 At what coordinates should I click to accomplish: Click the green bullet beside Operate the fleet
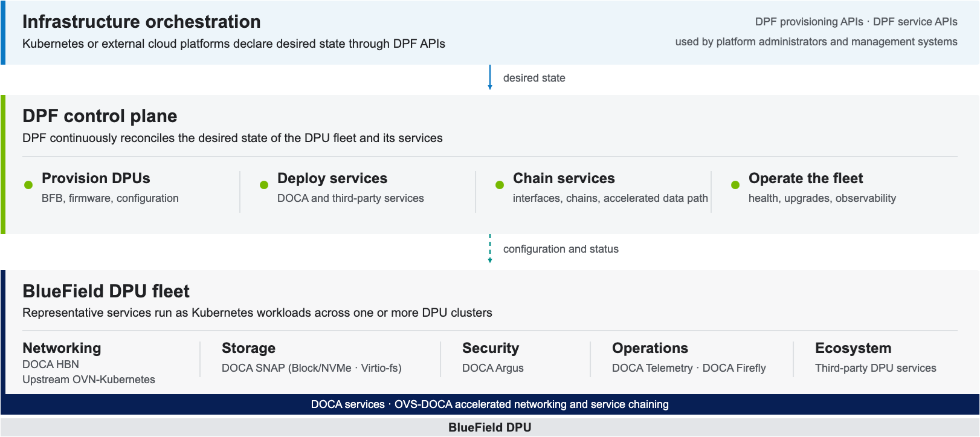[x=735, y=185]
